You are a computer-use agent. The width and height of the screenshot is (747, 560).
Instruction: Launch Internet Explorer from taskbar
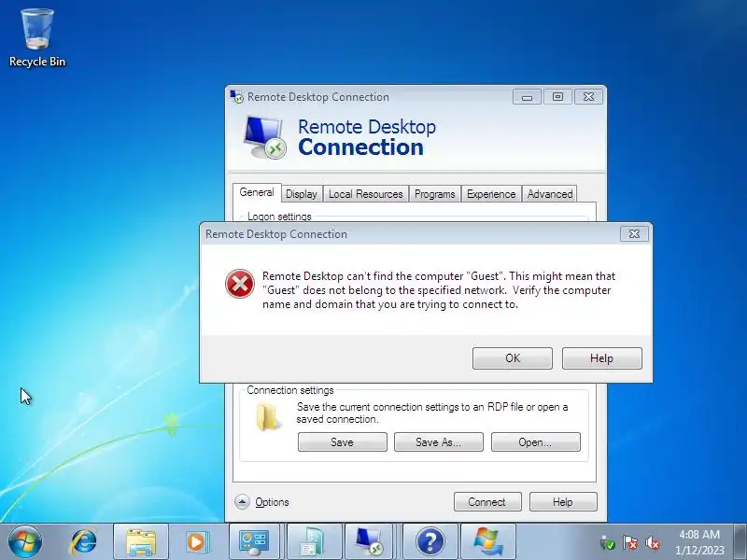pos(84,542)
